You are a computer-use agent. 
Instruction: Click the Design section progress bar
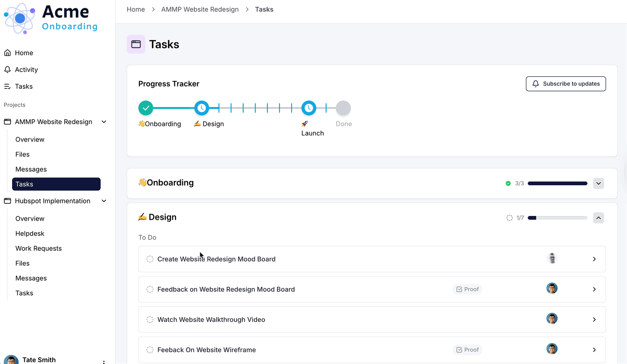click(x=557, y=218)
